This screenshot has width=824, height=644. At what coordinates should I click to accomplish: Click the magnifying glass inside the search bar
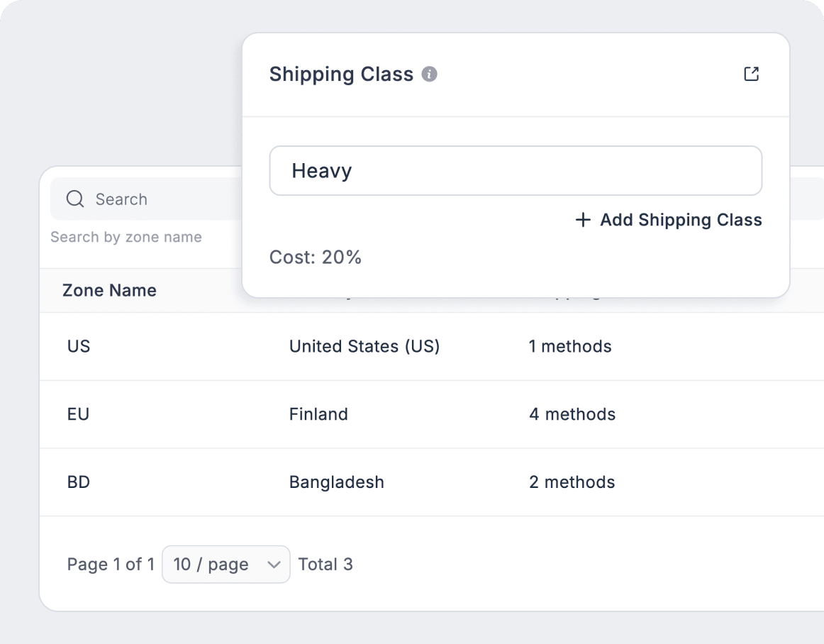(74, 199)
